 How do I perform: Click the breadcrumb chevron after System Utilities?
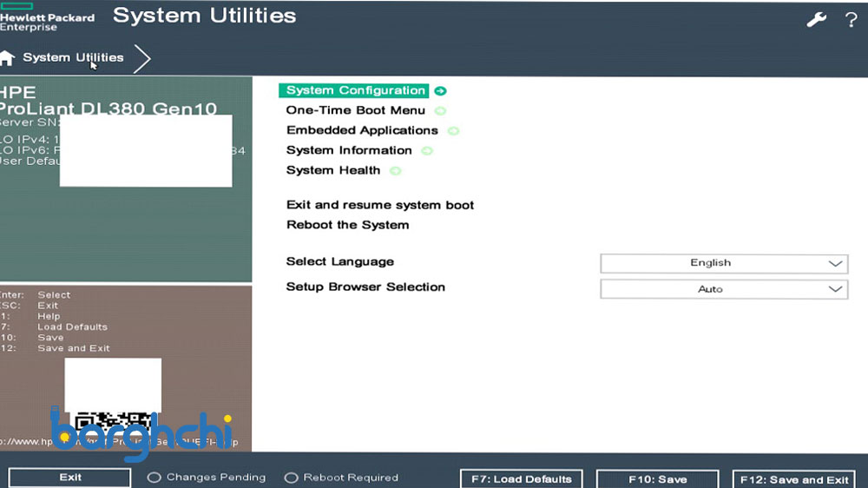click(142, 58)
